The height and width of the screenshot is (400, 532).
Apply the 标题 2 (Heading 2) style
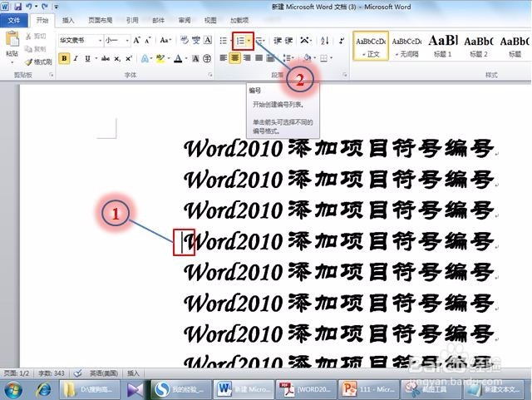coord(479,47)
